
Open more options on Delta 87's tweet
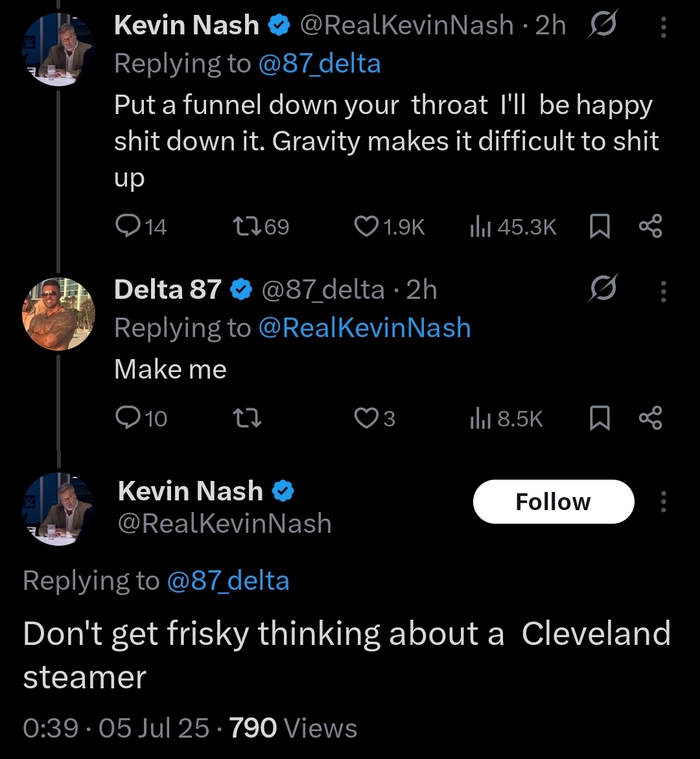coord(663,290)
